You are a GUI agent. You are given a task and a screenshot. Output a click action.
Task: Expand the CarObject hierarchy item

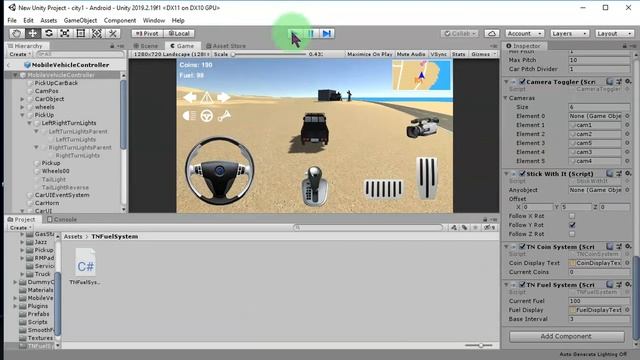[22, 99]
